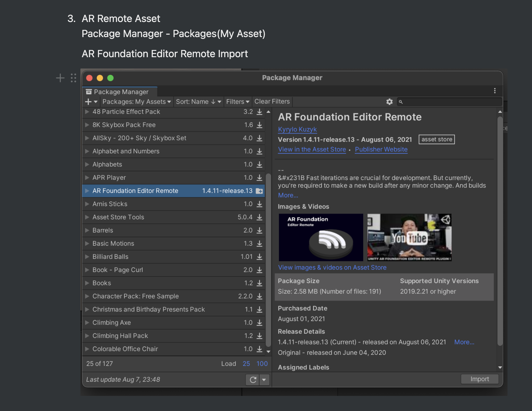Download AllSky Skybox Set package
The width and height of the screenshot is (532, 411).
(259, 138)
